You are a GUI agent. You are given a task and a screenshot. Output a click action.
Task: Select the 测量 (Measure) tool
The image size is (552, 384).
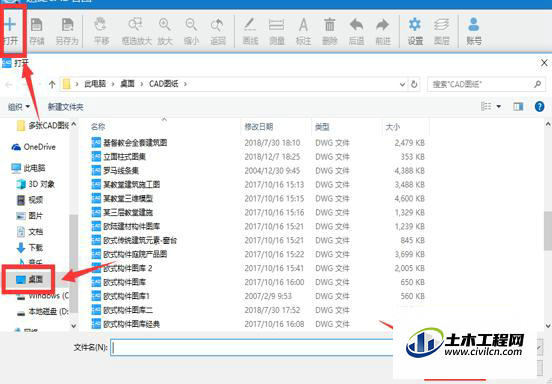277,31
